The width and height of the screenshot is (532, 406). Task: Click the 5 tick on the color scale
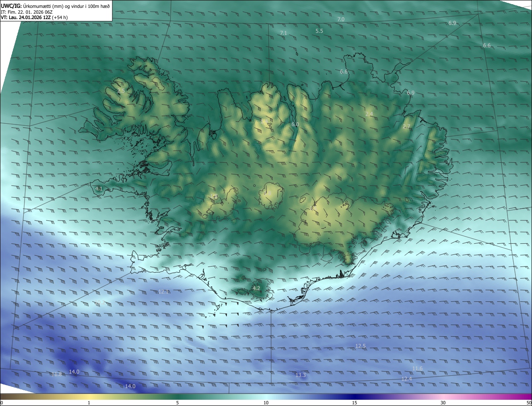point(177,403)
